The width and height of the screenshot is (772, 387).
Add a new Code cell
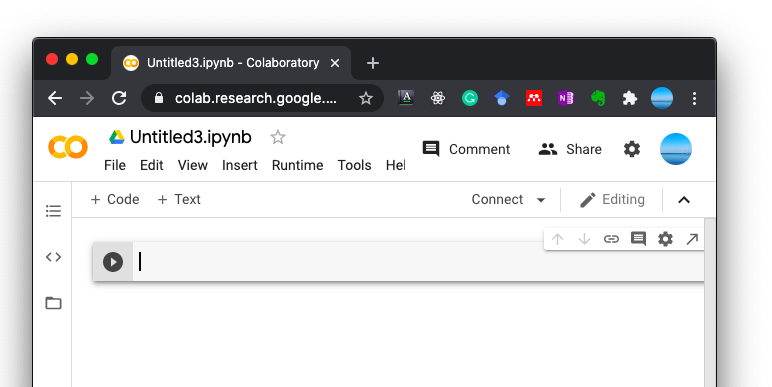pyautogui.click(x=115, y=199)
